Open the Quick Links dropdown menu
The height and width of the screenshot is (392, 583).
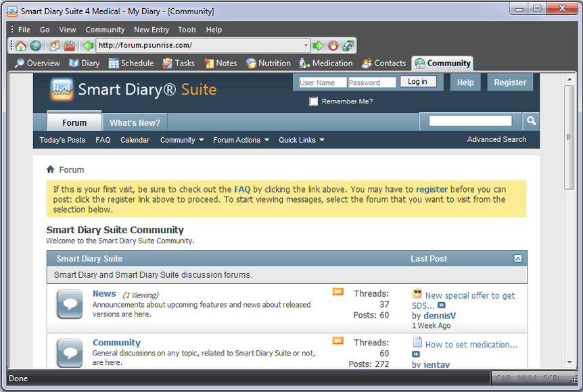tap(301, 140)
